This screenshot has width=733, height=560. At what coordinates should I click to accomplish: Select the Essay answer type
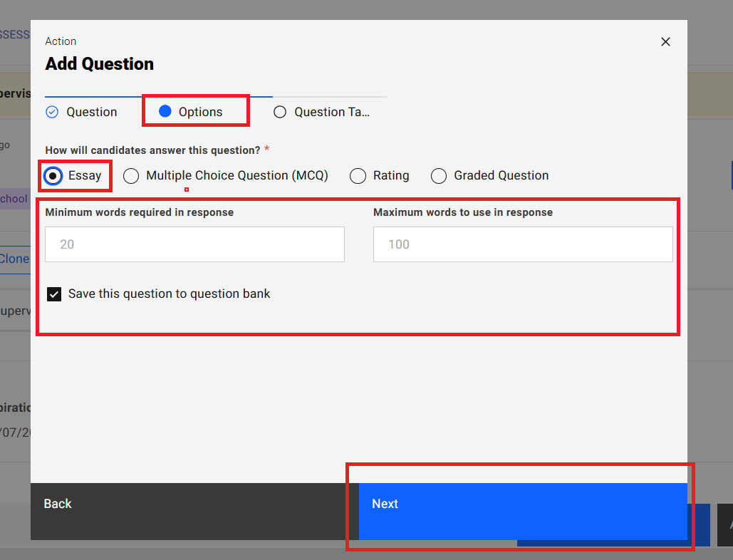coord(53,176)
